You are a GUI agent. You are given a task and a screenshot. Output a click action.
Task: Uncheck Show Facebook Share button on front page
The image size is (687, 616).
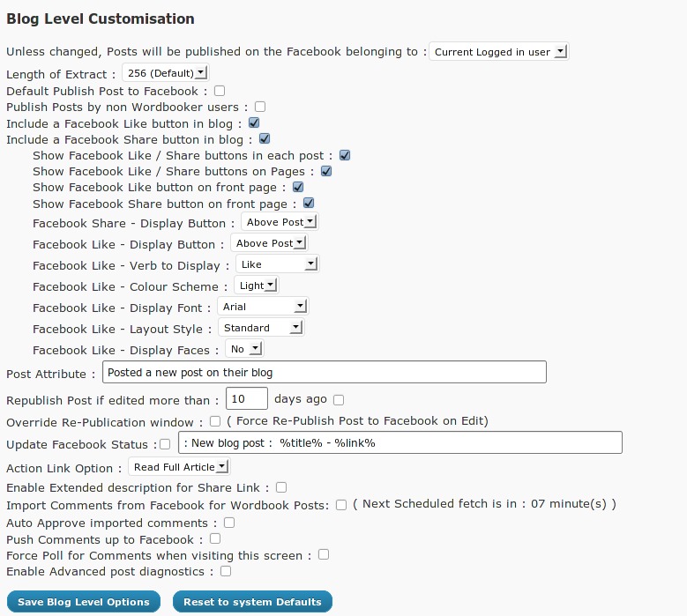point(309,204)
